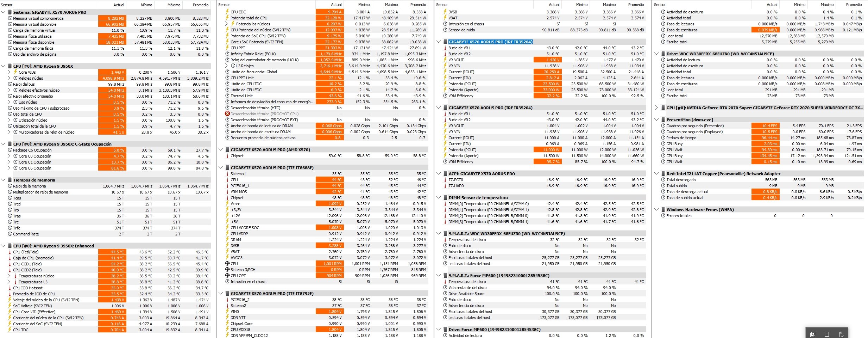Click the thermometer icon beside VRM MOS
This screenshot has height=338, width=868.
tap(227, 192)
